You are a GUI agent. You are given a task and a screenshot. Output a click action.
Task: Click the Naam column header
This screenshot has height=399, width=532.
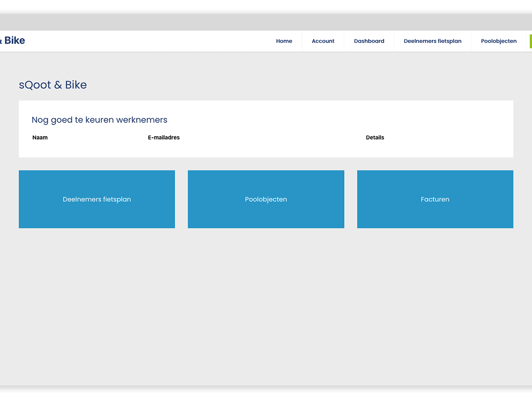click(40, 137)
